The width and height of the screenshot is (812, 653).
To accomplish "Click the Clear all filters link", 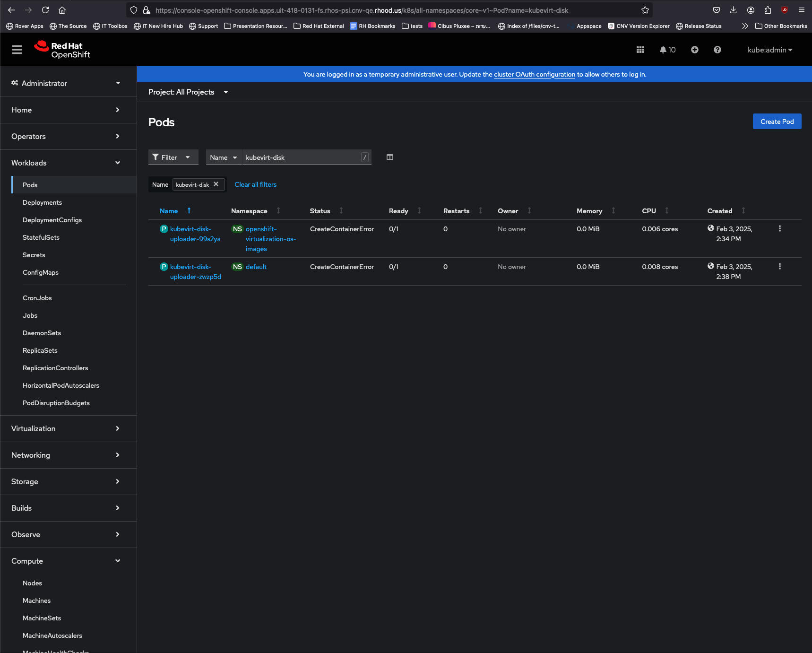I will (x=255, y=184).
